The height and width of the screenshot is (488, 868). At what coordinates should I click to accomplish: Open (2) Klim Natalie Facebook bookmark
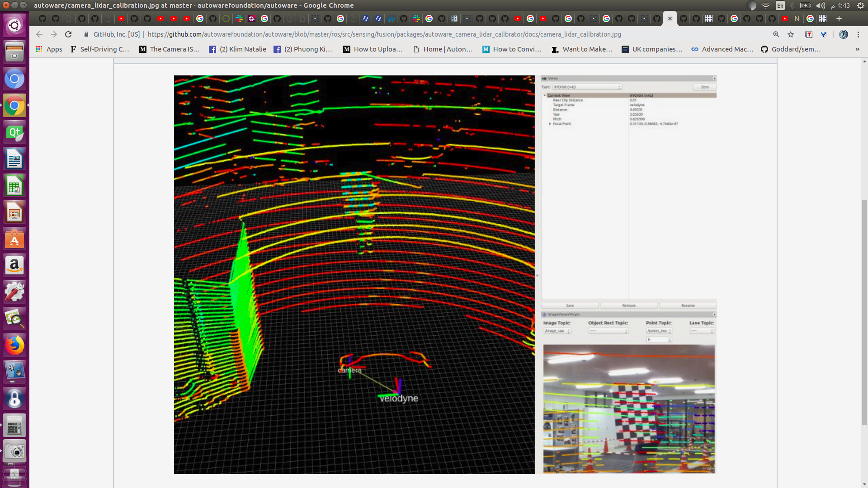click(x=237, y=49)
